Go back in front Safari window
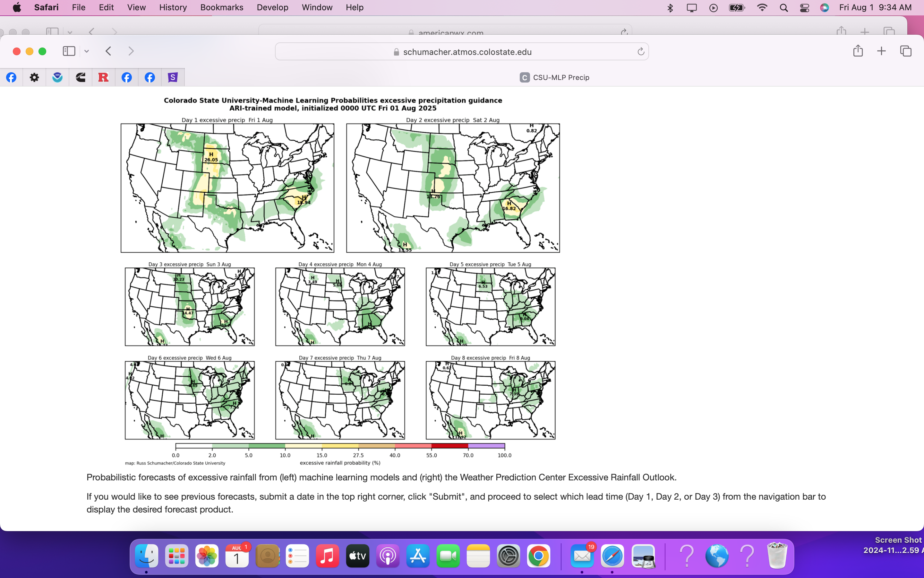Viewport: 924px width, 578px height. pyautogui.click(x=108, y=51)
